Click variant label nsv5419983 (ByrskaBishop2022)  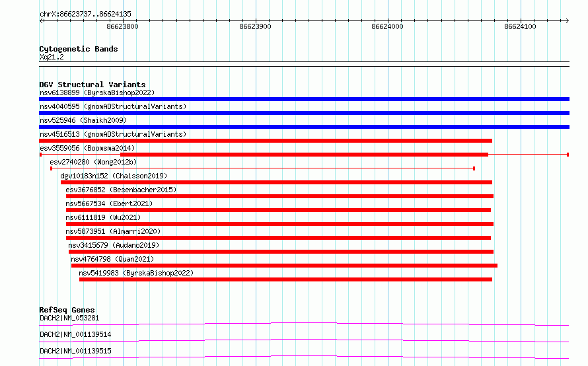pyautogui.click(x=136, y=273)
